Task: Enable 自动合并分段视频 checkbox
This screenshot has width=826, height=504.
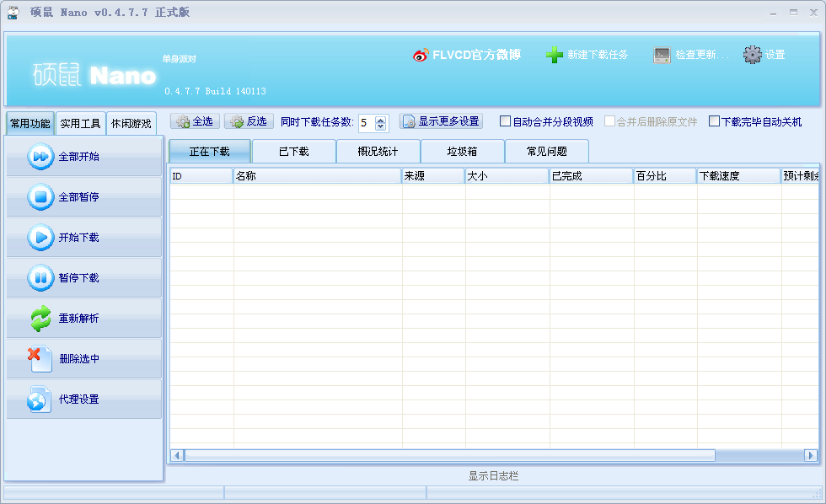Action: pos(505,121)
